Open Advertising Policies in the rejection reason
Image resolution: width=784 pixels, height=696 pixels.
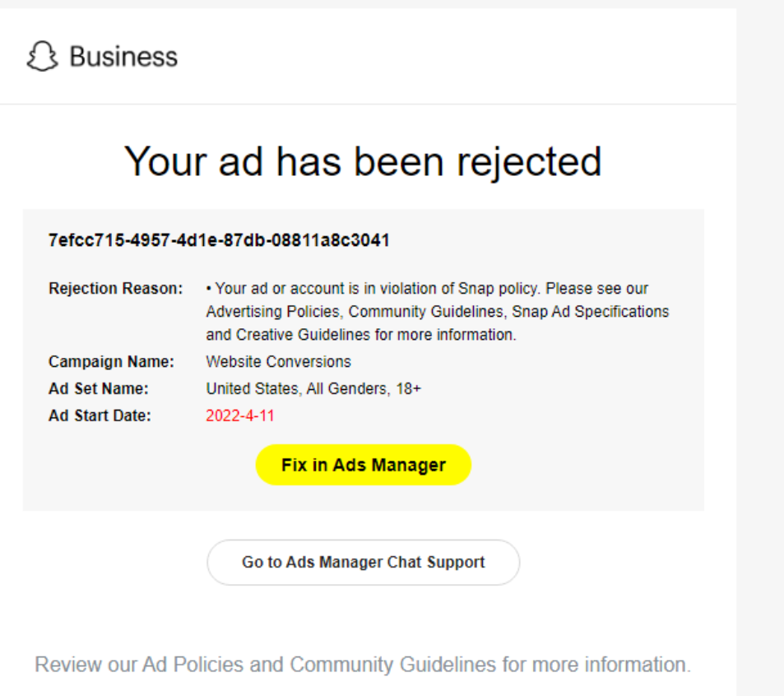(273, 312)
